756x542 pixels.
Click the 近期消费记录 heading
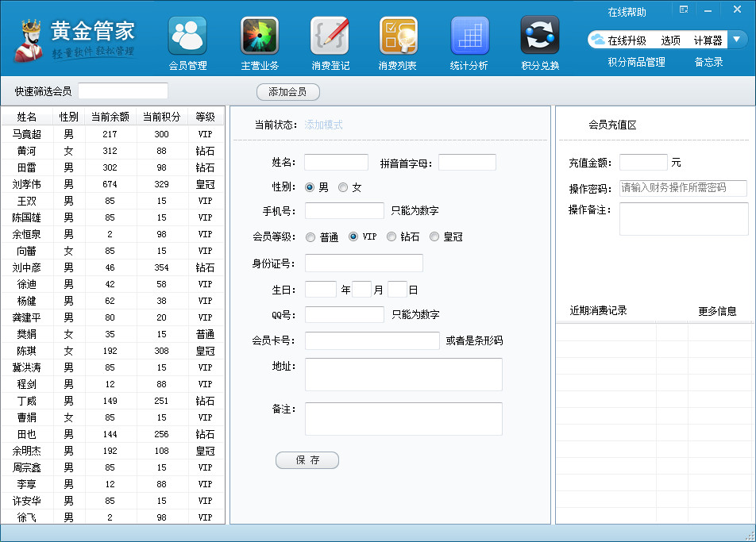[x=598, y=311]
